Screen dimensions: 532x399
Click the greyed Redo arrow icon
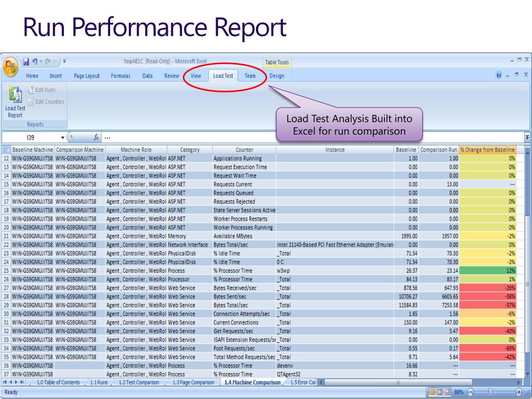(48, 61)
